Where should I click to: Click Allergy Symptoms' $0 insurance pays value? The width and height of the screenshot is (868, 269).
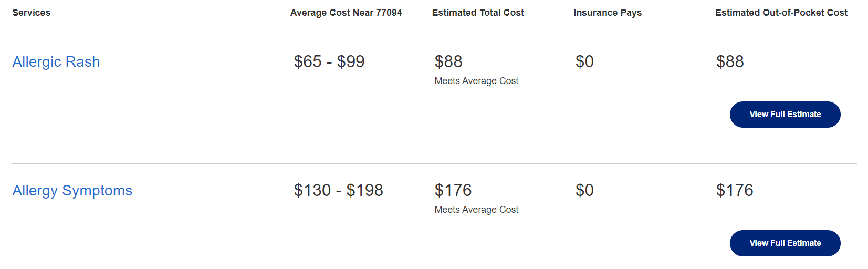coord(584,190)
